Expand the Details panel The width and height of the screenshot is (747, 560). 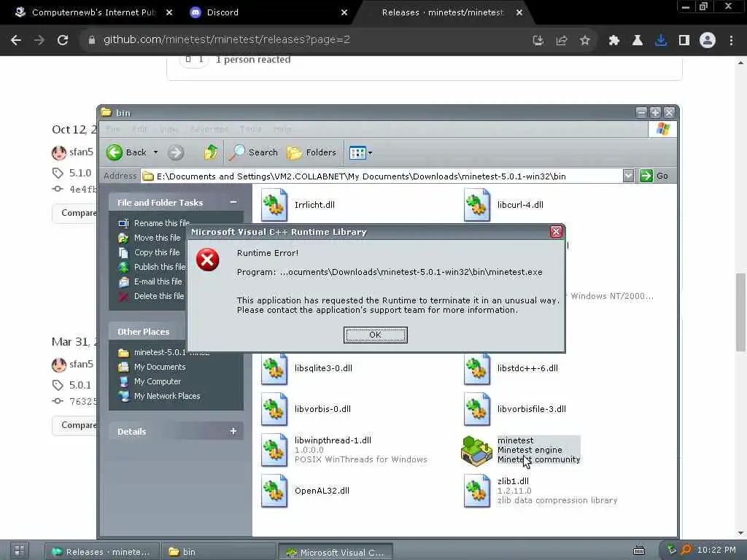233,431
